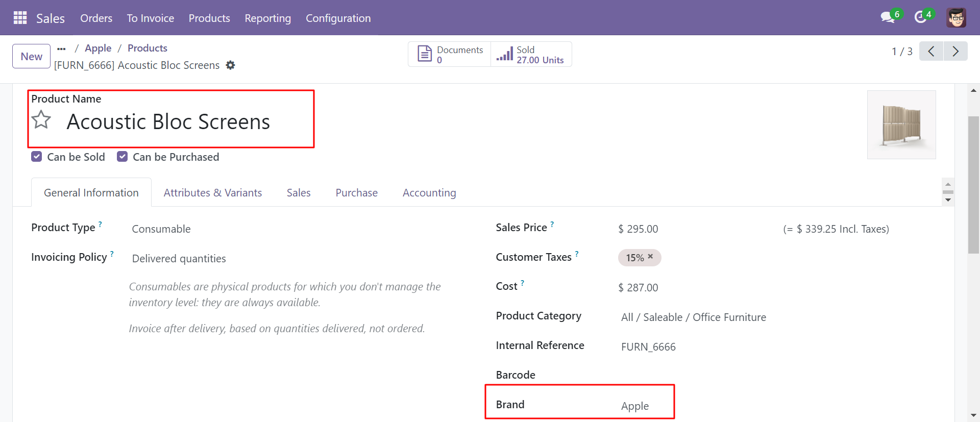The image size is (980, 422).
Task: Click the page scrollbar down arrow
Action: pyautogui.click(x=974, y=415)
